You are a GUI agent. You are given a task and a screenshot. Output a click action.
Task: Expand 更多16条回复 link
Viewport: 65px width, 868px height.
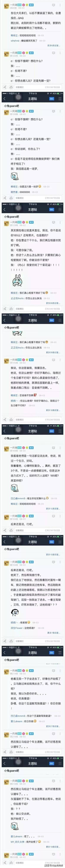click(x=53, y=410)
